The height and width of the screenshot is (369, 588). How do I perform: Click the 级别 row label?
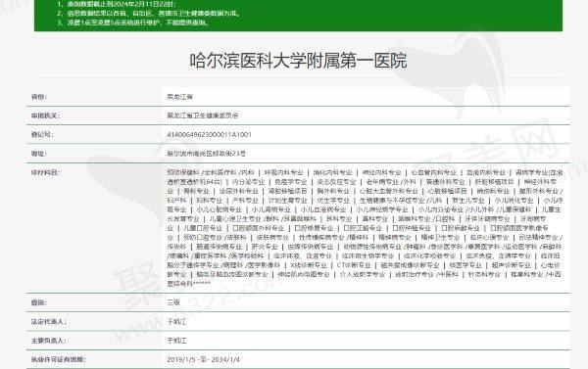(39, 302)
